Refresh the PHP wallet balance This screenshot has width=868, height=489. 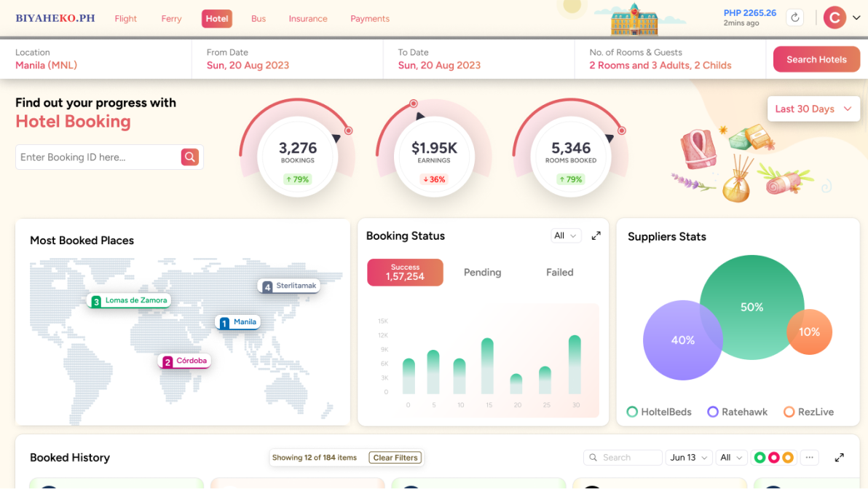(x=795, y=17)
